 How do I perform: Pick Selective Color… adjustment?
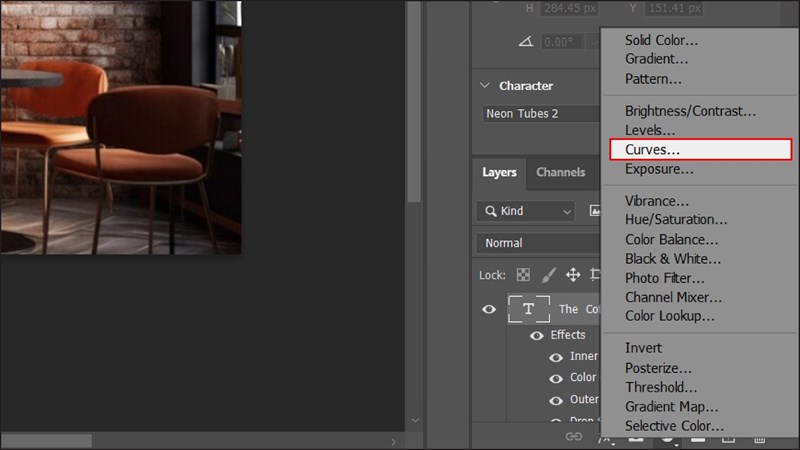pyautogui.click(x=674, y=426)
